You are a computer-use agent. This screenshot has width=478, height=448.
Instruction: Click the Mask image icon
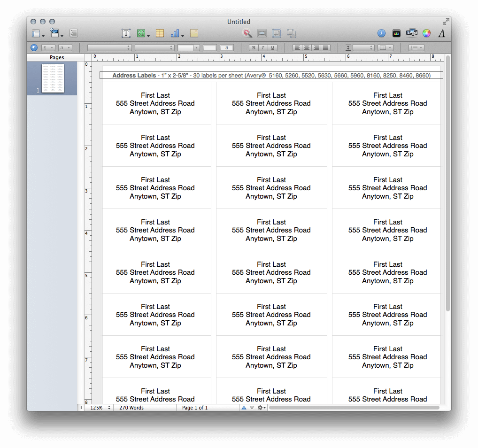click(262, 33)
